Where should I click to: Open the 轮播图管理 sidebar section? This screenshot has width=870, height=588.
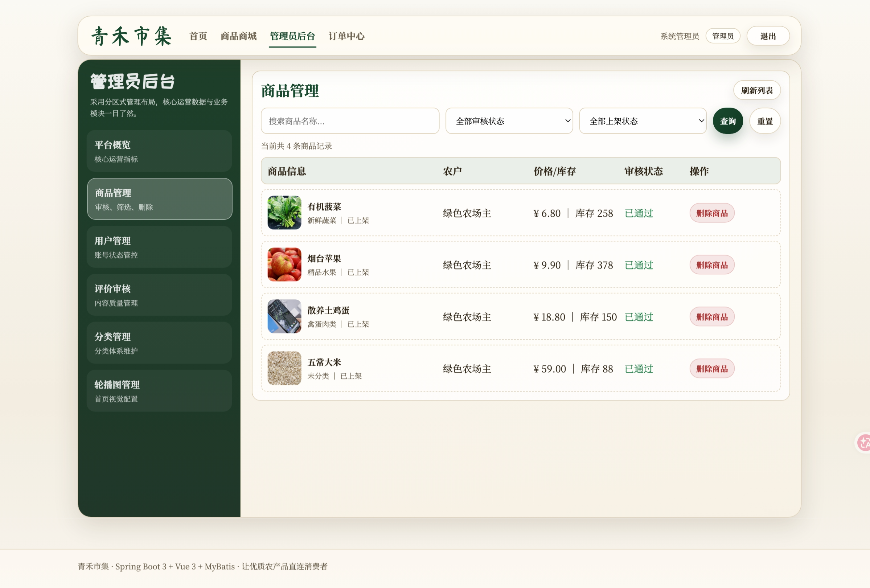pyautogui.click(x=159, y=391)
